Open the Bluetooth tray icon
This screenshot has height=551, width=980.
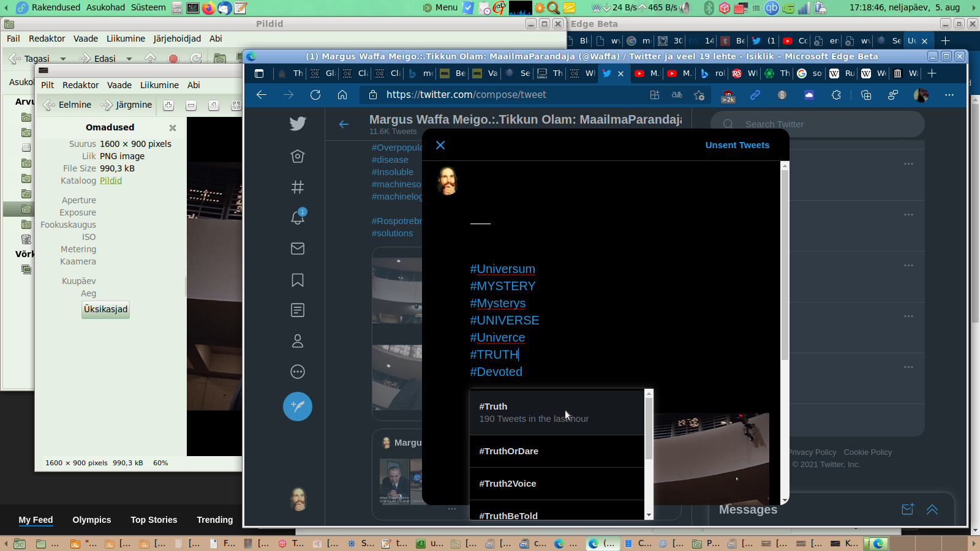[x=709, y=7]
